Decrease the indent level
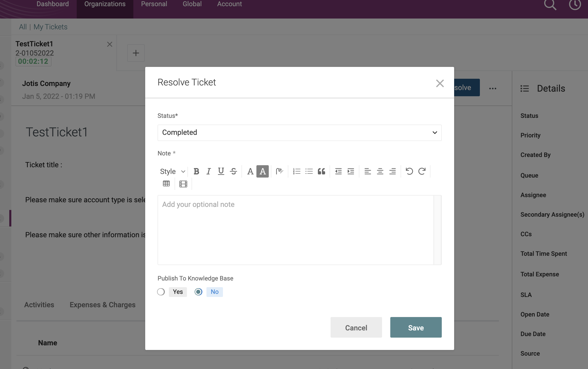This screenshot has height=369, width=588. pos(338,171)
